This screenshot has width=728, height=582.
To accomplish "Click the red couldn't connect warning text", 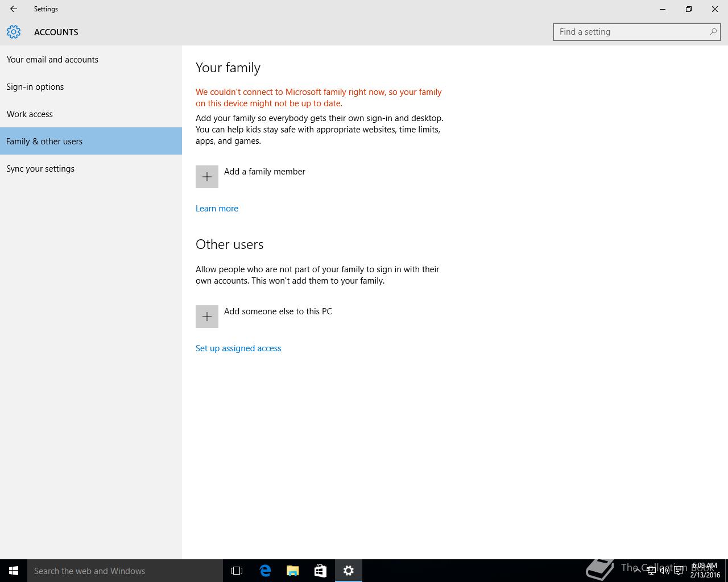I will click(x=318, y=98).
